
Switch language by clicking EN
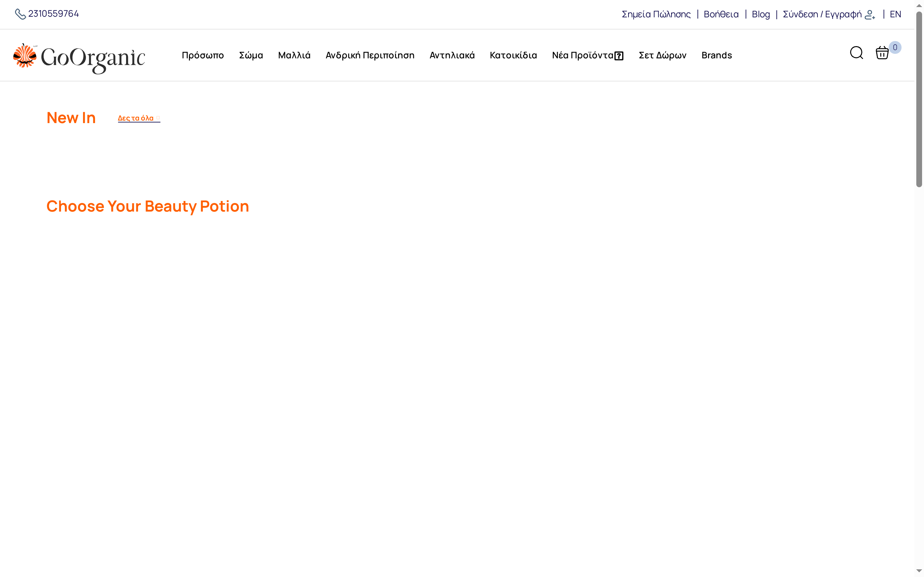pos(895,14)
